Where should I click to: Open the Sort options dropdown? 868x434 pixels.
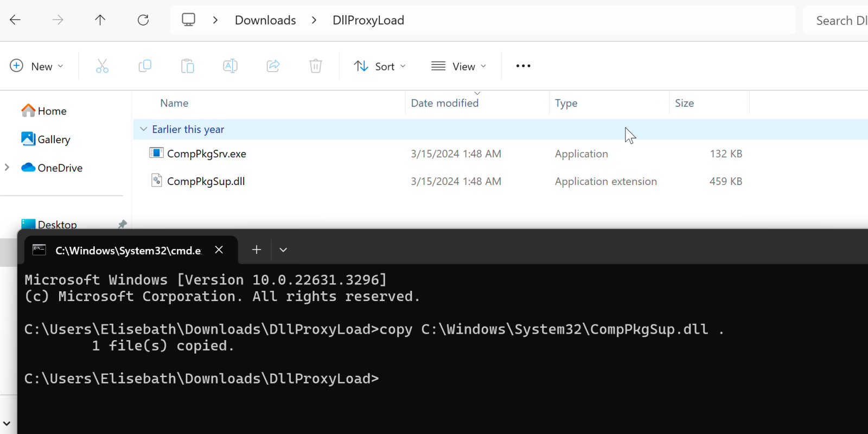pos(380,66)
